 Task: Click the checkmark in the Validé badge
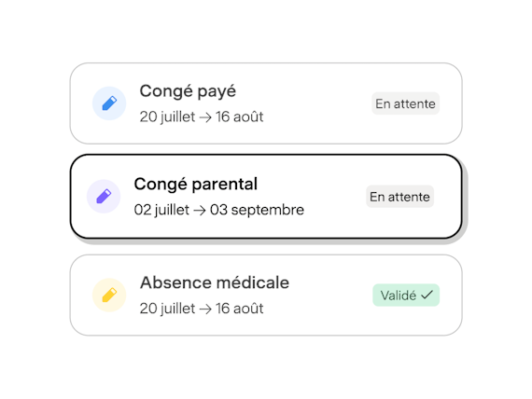(x=427, y=295)
